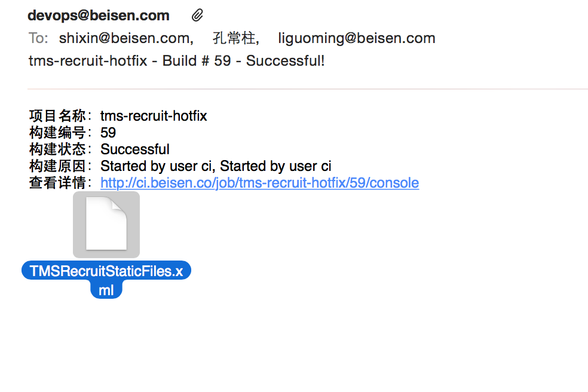The image size is (588, 392).
Task: Click the Successful status text in body
Action: click(135, 149)
